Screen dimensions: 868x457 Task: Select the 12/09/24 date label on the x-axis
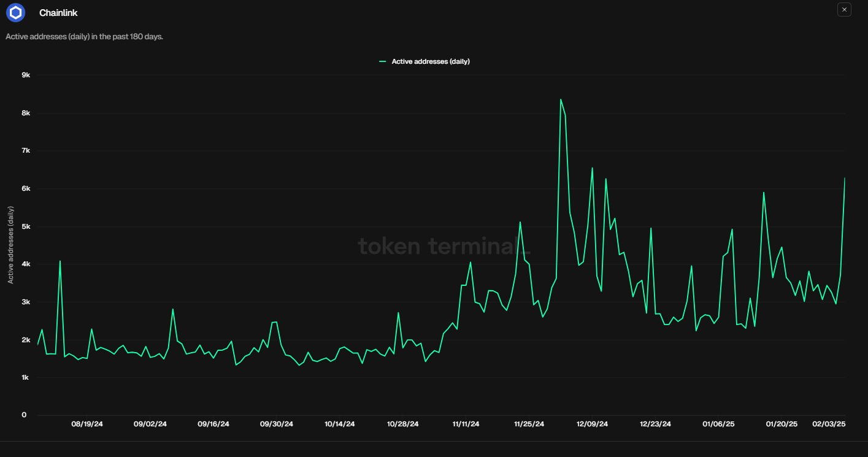coord(593,424)
